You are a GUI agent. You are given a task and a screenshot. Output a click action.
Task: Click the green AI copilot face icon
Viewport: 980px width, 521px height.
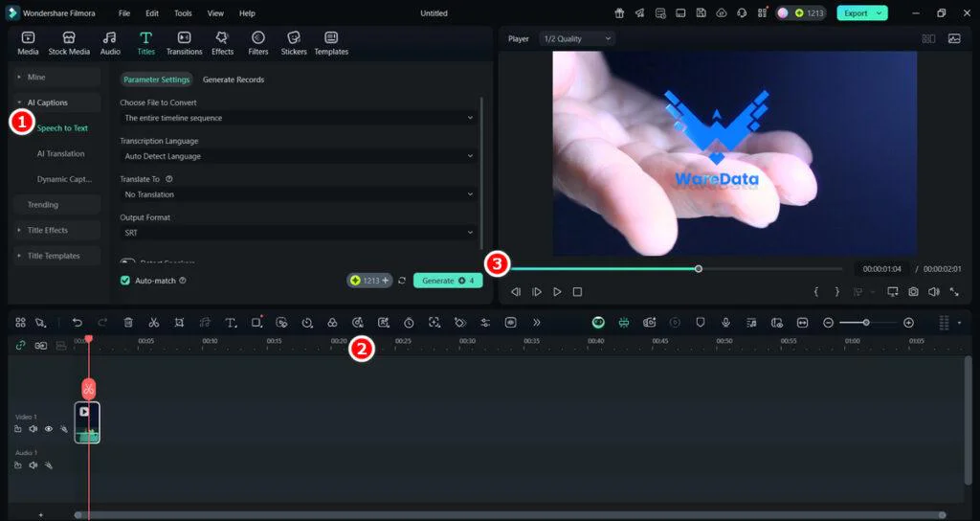[x=599, y=323]
